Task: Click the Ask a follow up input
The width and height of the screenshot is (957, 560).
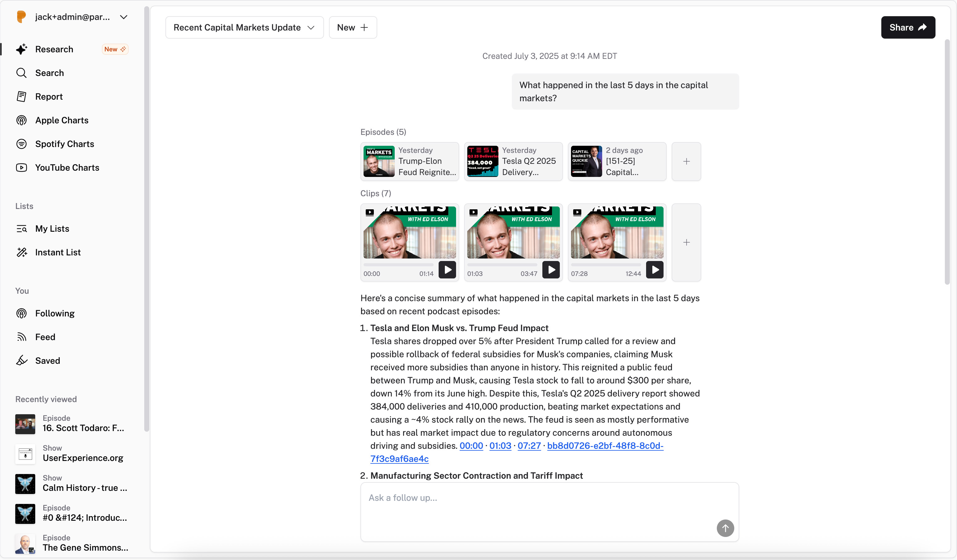Action: click(550, 511)
